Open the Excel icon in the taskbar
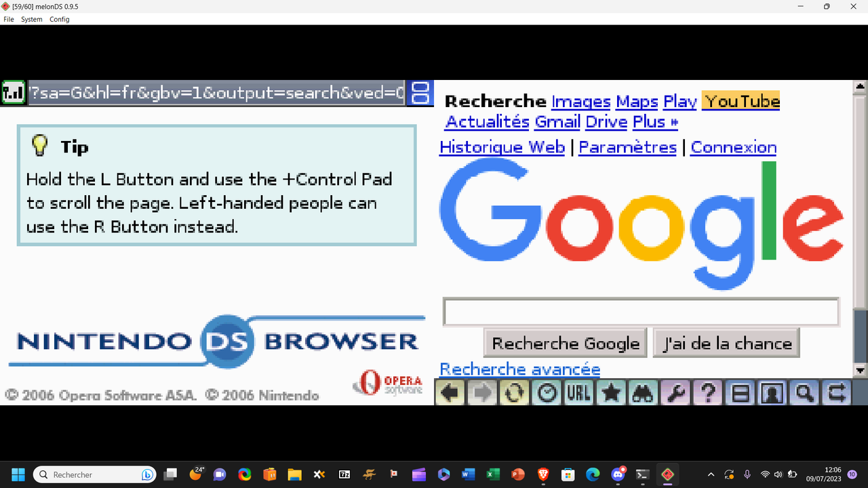 (493, 474)
